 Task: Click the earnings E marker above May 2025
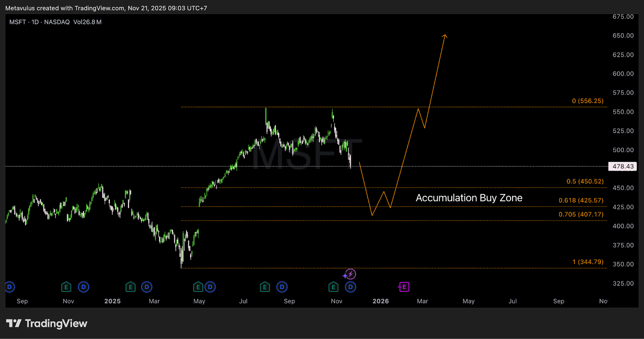pos(198,287)
